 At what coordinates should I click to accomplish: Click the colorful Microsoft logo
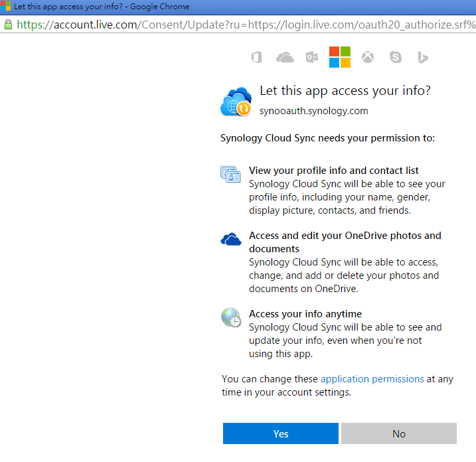tap(339, 57)
